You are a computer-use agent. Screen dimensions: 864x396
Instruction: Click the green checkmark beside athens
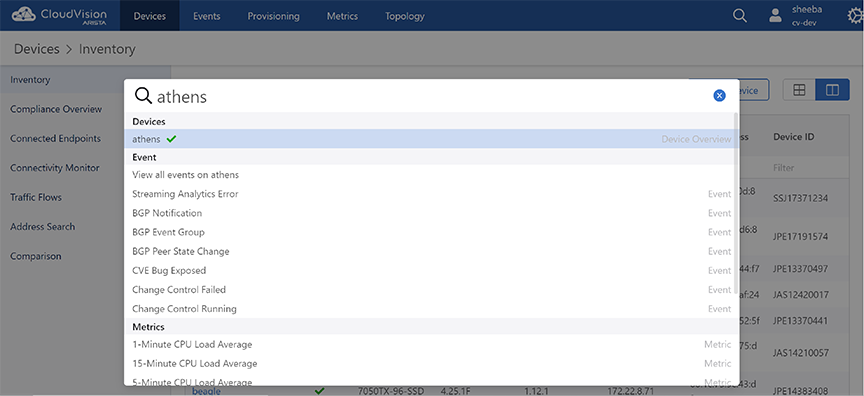[x=171, y=139]
